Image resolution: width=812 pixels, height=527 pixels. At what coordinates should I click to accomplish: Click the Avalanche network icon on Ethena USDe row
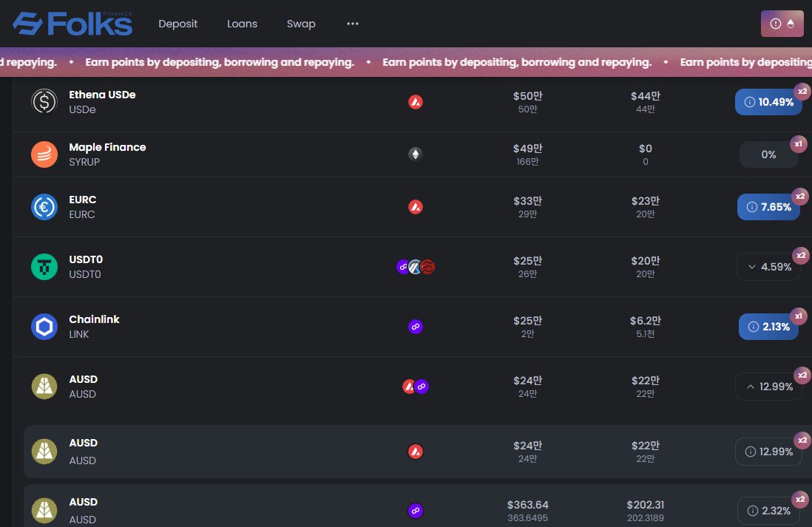click(416, 102)
